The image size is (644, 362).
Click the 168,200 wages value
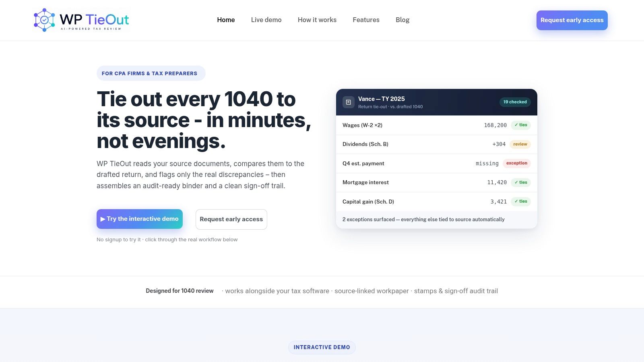point(495,125)
